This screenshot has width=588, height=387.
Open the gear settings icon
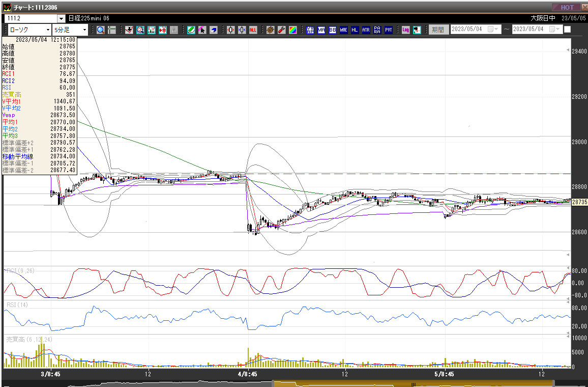(x=271, y=30)
